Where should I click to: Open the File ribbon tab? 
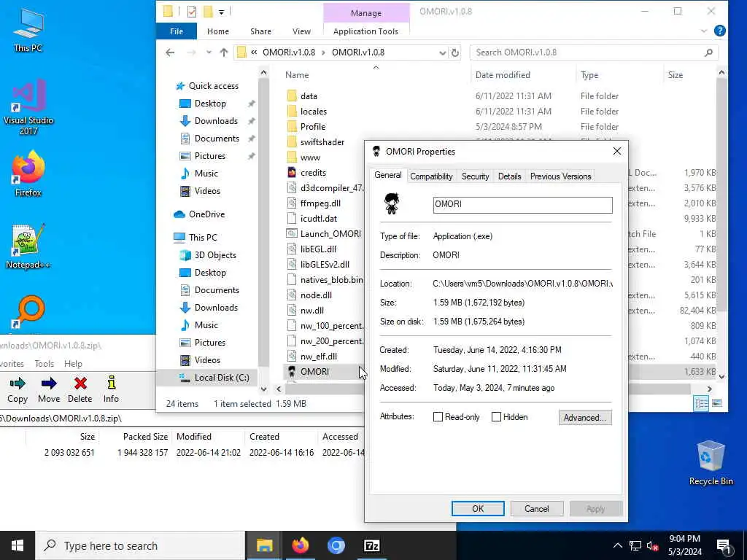click(177, 31)
